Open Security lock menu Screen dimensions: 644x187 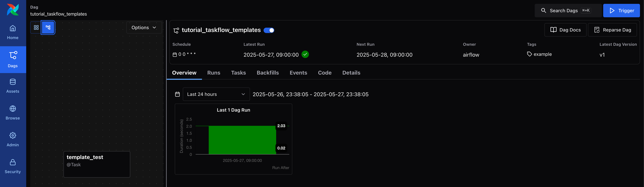click(13, 166)
